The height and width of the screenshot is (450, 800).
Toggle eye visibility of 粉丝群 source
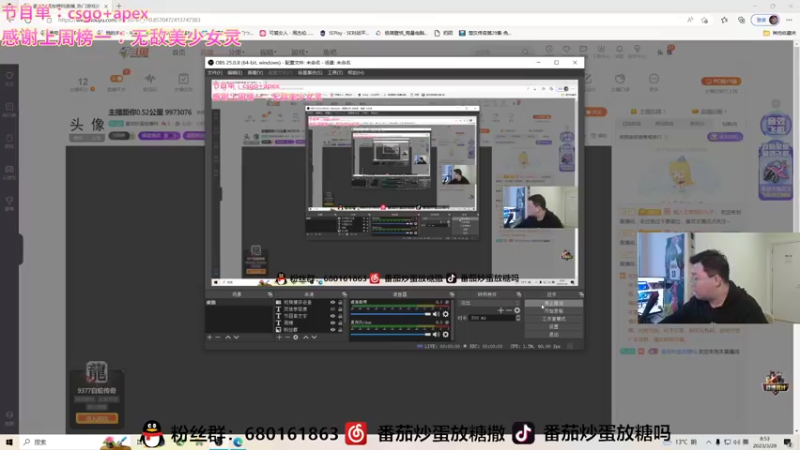coord(333,330)
